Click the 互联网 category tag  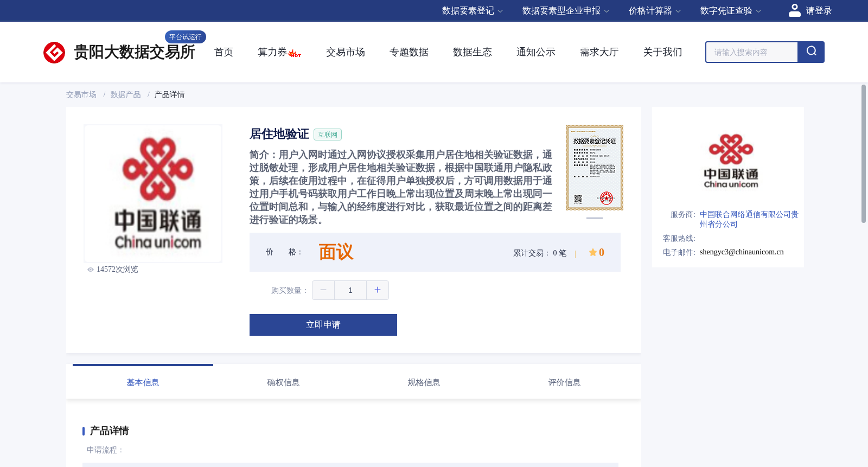pyautogui.click(x=328, y=135)
